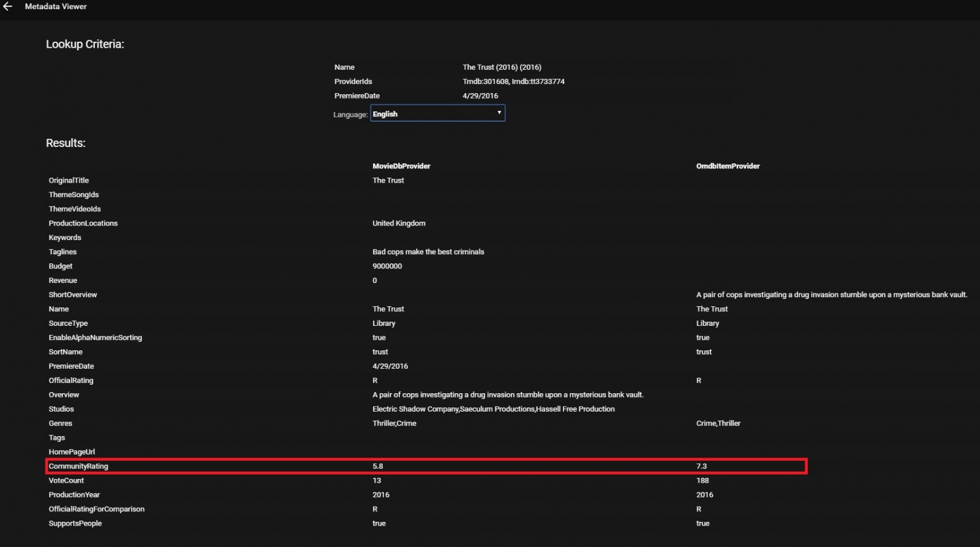Screen dimensions: 980x547
Task: Click the VoteCount value 188
Action: click(703, 481)
